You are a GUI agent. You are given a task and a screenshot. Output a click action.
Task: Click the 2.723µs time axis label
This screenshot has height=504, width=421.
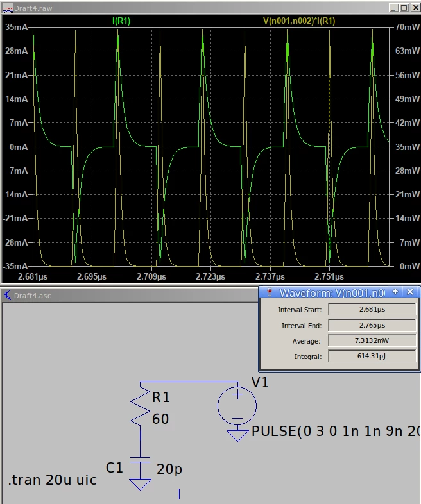pos(210,276)
